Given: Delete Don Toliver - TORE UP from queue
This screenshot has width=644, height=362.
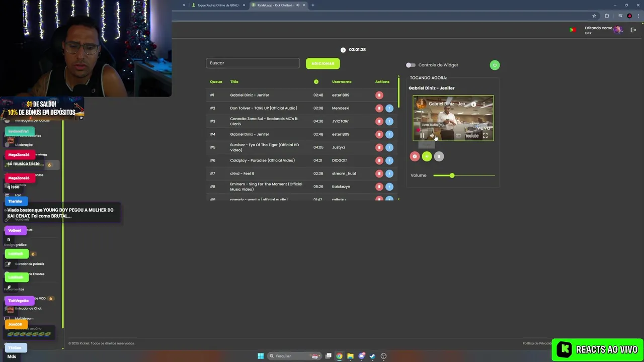Looking at the screenshot, I should point(379,108).
